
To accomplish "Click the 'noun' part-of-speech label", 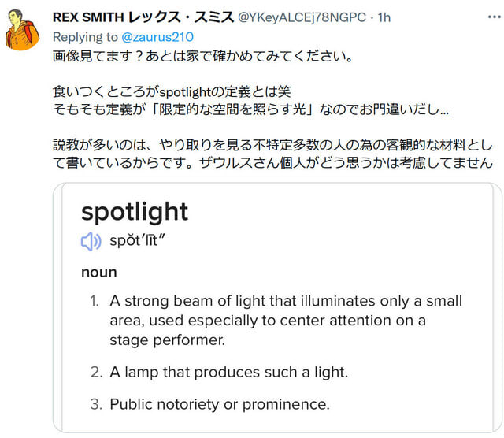I will click(99, 273).
